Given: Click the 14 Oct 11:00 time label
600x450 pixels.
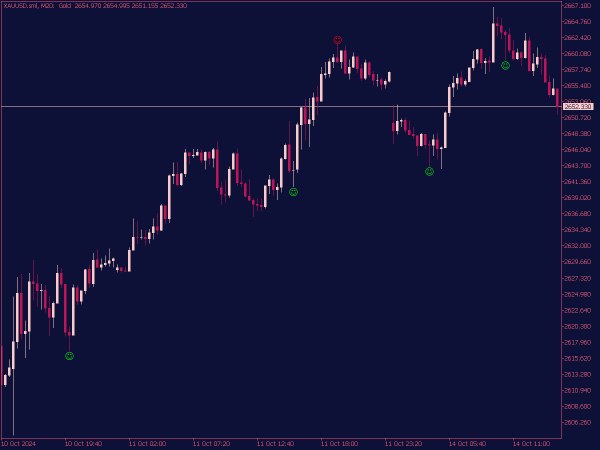Looking at the screenshot, I should point(531,444).
